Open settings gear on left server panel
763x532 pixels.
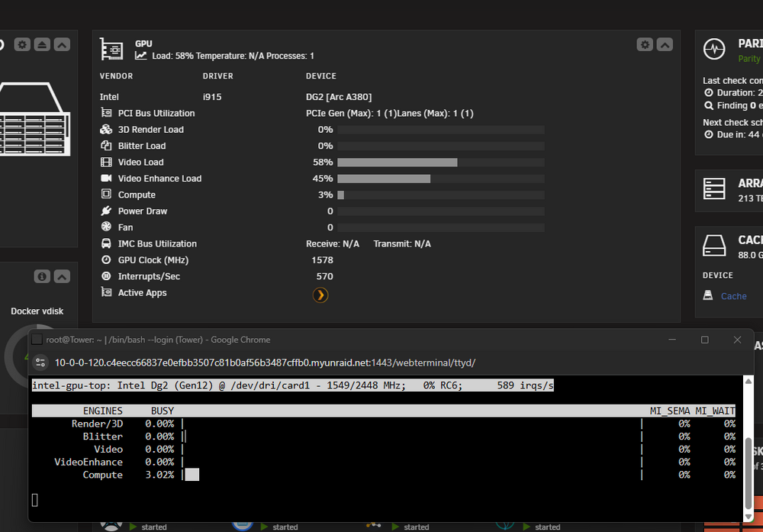(22, 45)
